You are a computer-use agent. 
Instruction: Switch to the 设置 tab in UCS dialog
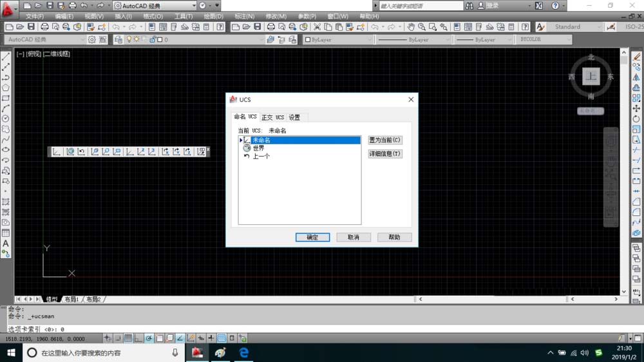(x=294, y=117)
